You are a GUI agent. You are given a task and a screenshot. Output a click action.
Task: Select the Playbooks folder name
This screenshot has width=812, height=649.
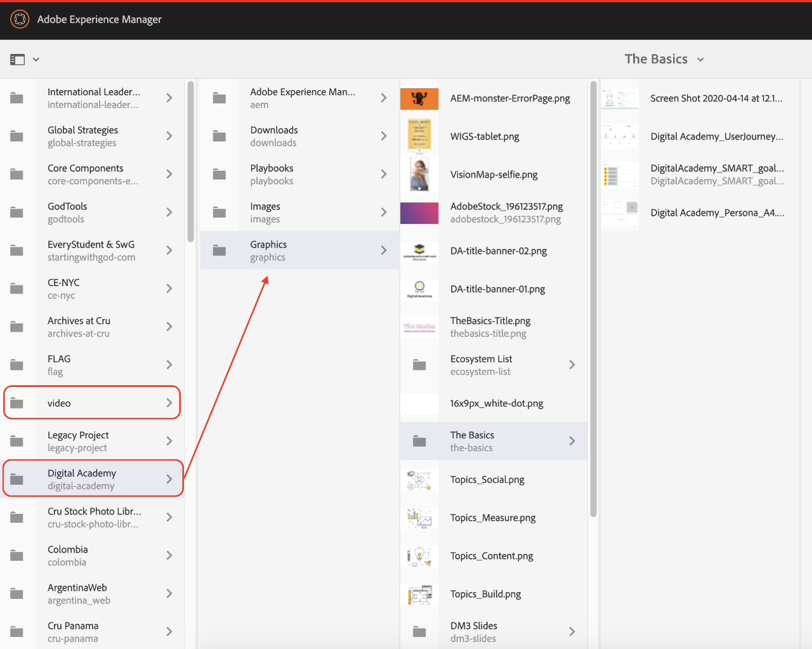tap(272, 168)
